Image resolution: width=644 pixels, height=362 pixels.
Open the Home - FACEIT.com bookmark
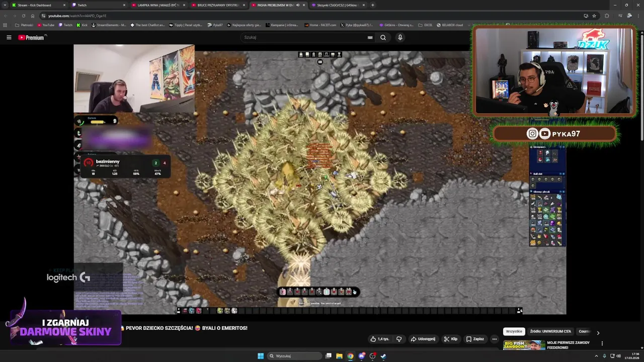pyautogui.click(x=320, y=25)
